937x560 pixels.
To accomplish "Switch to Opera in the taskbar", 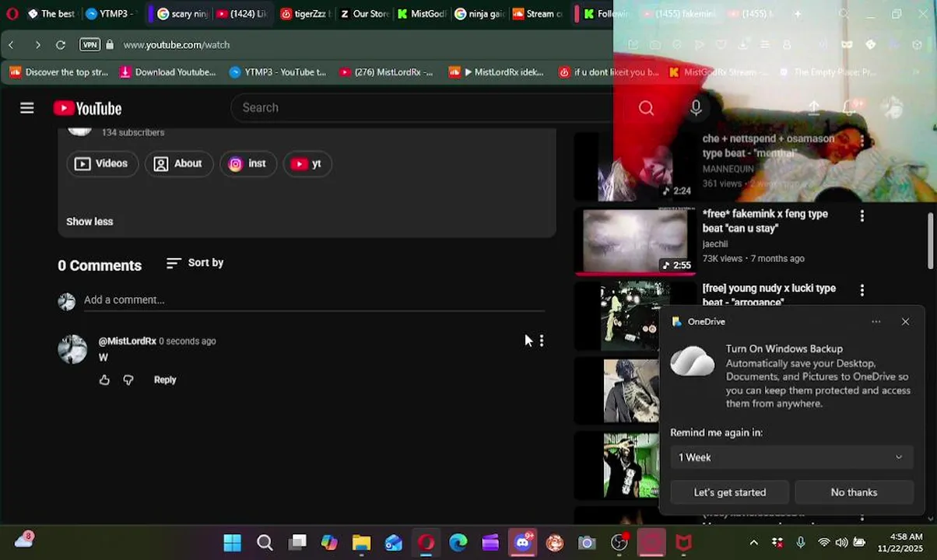I will pyautogui.click(x=426, y=542).
